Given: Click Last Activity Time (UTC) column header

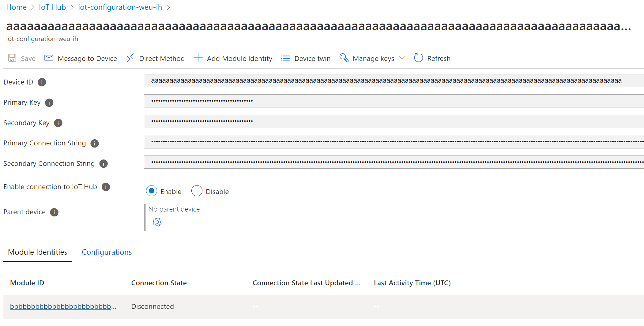Looking at the screenshot, I should tap(412, 283).
